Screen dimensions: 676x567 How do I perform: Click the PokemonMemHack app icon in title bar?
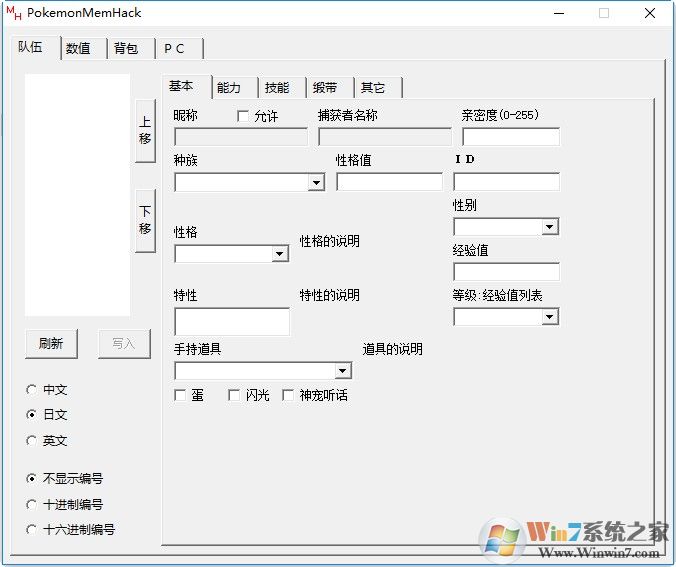coord(14,13)
